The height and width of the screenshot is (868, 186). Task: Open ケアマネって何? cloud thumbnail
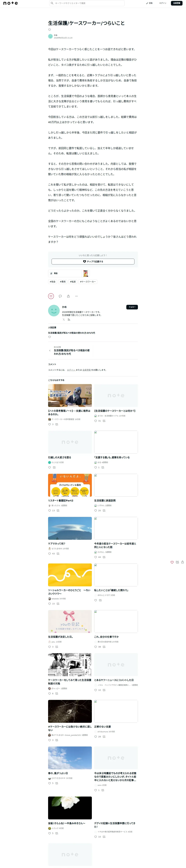pyautogui.click(x=70, y=528)
